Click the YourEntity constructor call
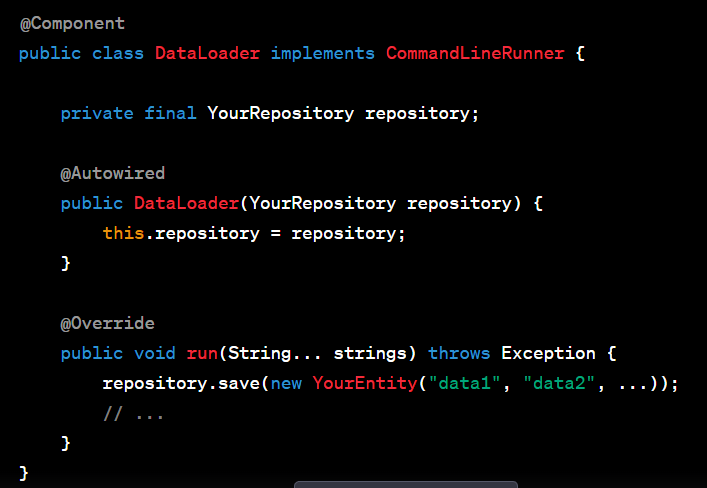The height and width of the screenshot is (488, 707). [365, 383]
